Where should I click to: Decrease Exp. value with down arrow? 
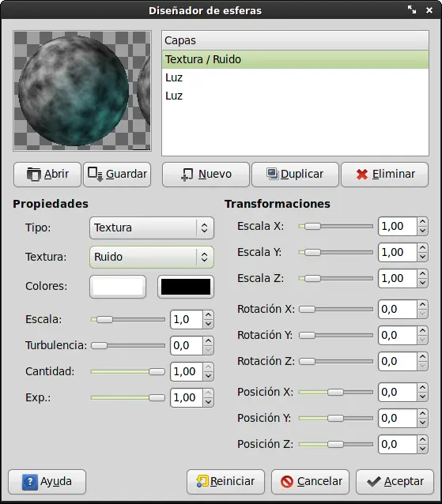coord(208,402)
